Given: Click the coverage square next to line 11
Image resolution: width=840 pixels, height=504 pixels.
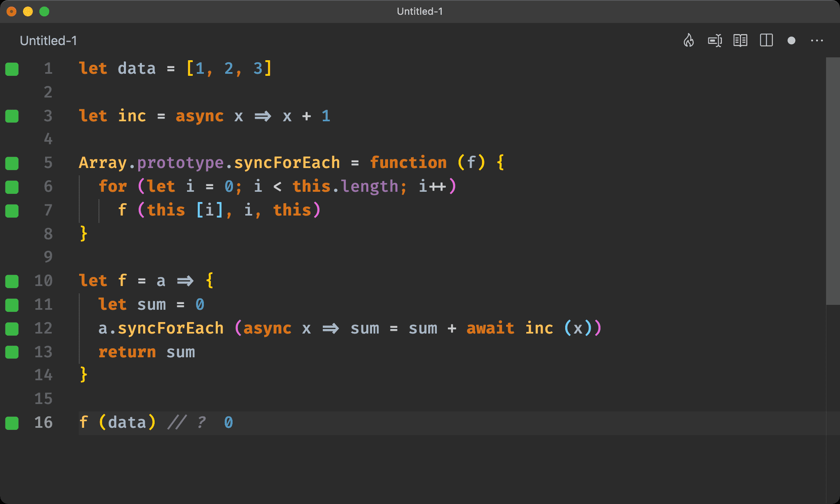Looking at the screenshot, I should 12,305.
